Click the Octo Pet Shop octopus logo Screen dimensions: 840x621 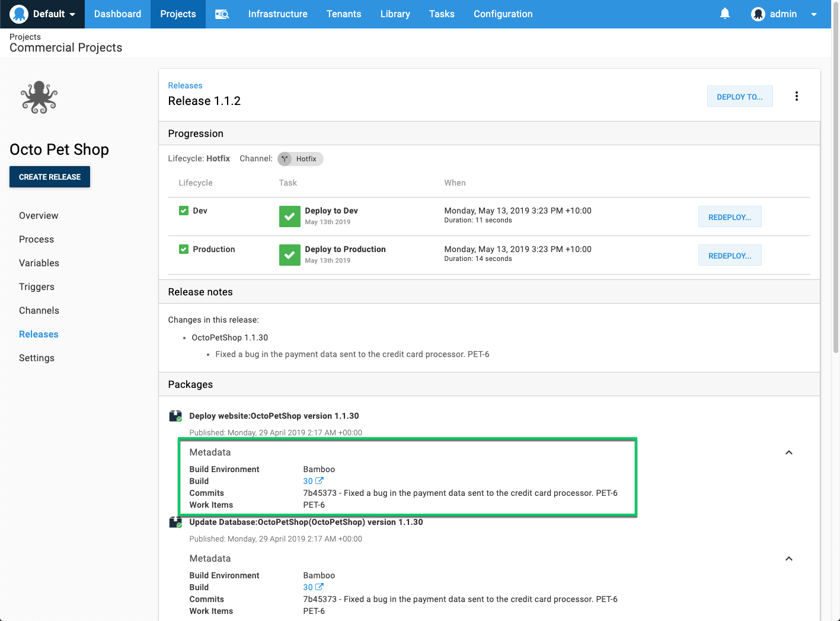coord(39,97)
